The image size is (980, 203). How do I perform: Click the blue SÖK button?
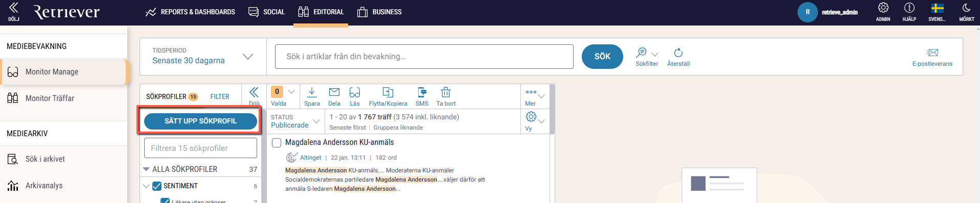click(x=602, y=56)
